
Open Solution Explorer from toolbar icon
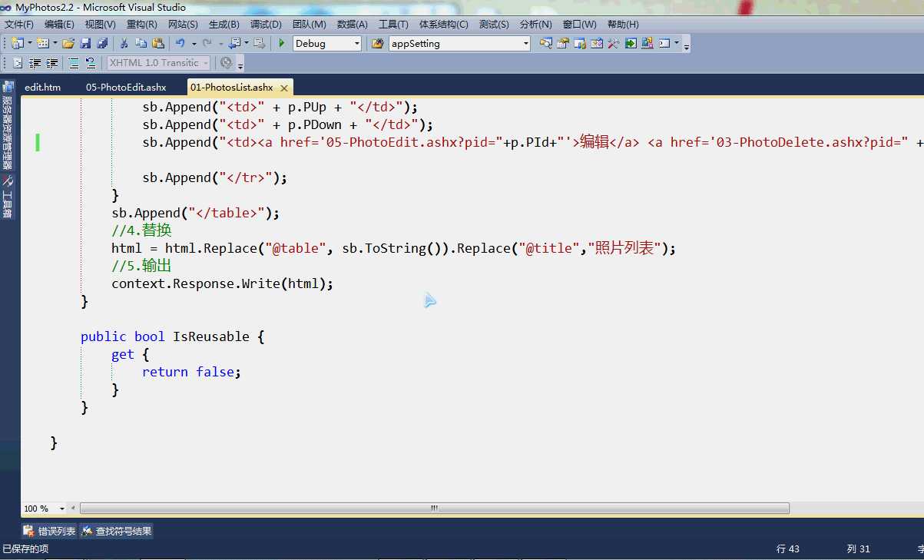point(545,43)
